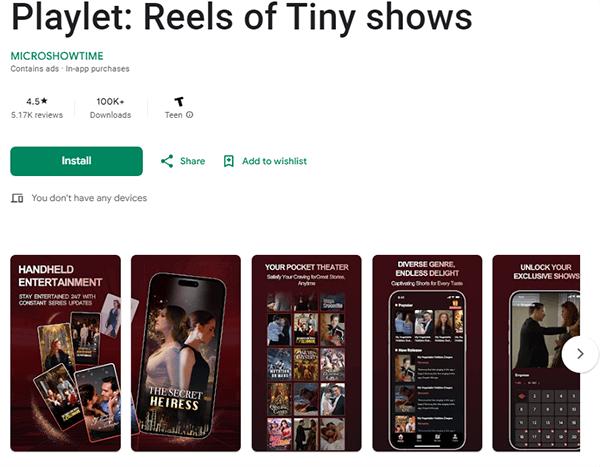This screenshot has height=467, width=600.
Task: Click the Add to wishlist bookmark icon
Action: (228, 161)
